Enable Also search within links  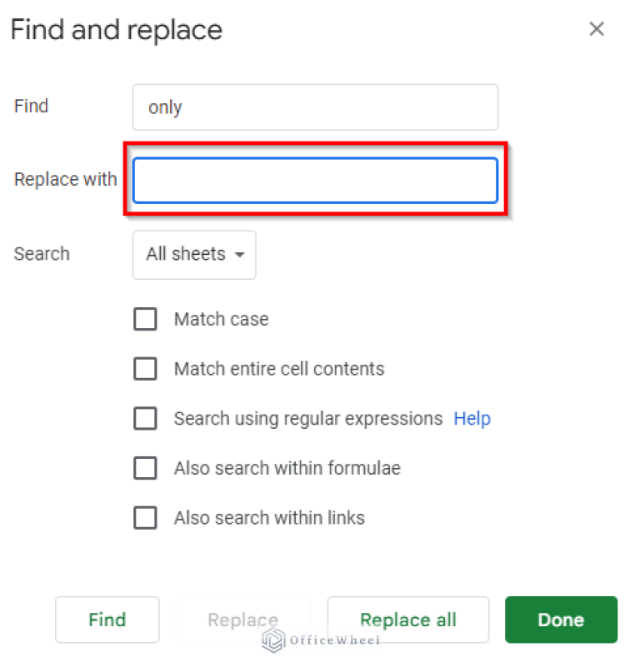[145, 518]
